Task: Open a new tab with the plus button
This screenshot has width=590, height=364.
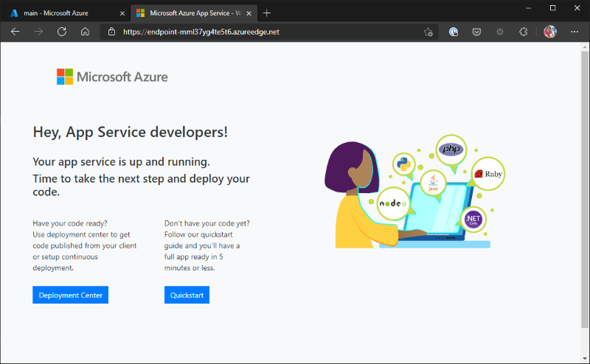Action: (267, 13)
